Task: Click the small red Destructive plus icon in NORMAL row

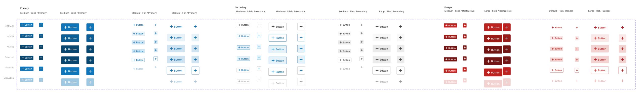Action: [x=465, y=25]
